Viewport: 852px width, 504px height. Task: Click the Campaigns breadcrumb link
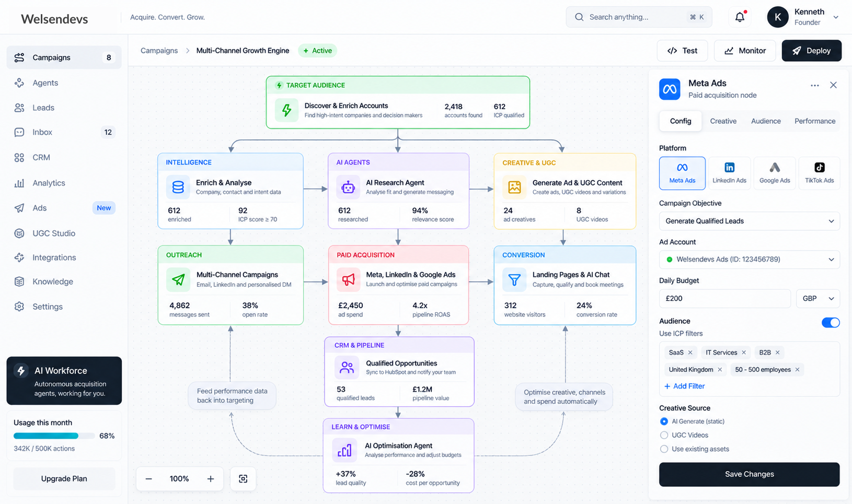[159, 51]
